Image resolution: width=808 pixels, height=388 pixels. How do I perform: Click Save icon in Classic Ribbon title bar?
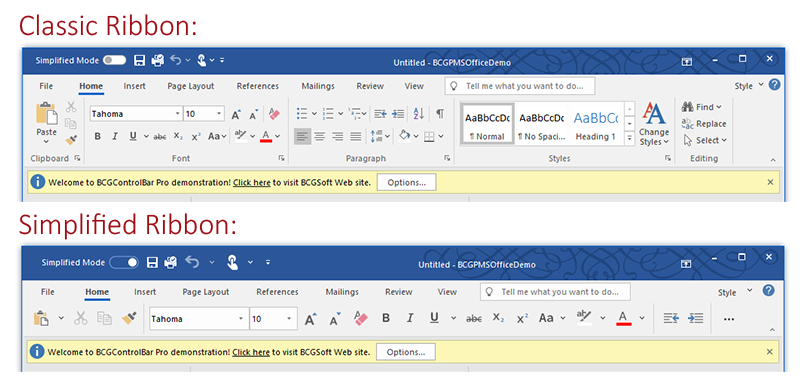pos(139,60)
